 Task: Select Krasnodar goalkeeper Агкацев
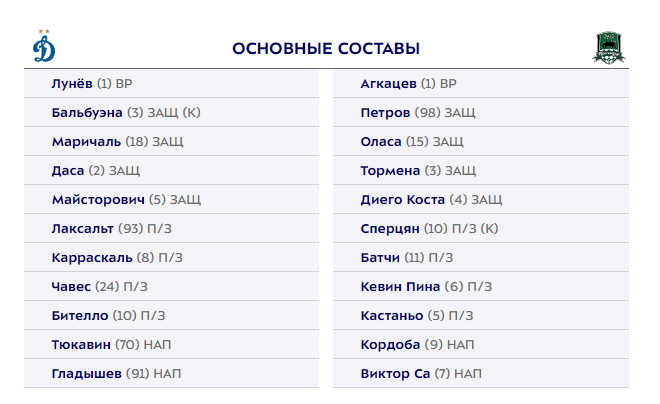pyautogui.click(x=388, y=84)
